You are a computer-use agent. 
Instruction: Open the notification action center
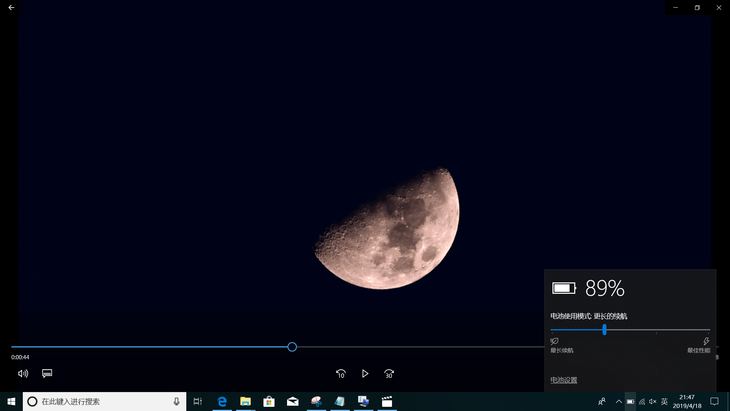pyautogui.click(x=714, y=401)
